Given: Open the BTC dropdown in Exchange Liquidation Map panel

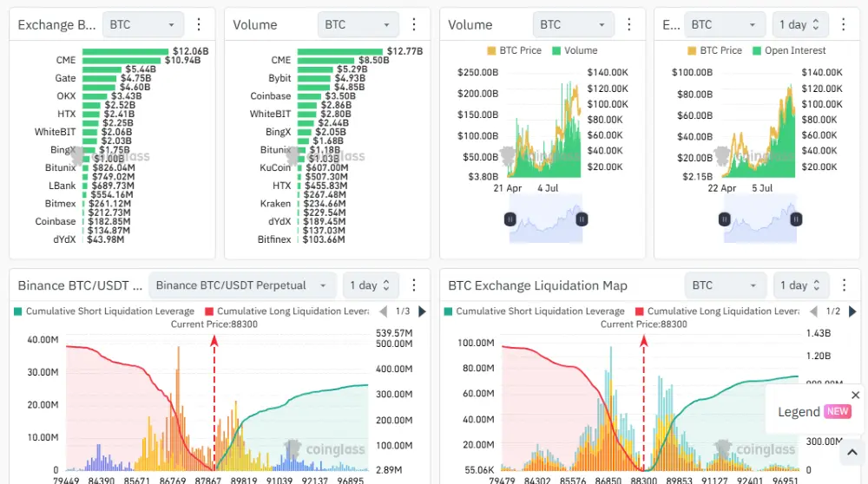Looking at the screenshot, I should click(x=726, y=285).
